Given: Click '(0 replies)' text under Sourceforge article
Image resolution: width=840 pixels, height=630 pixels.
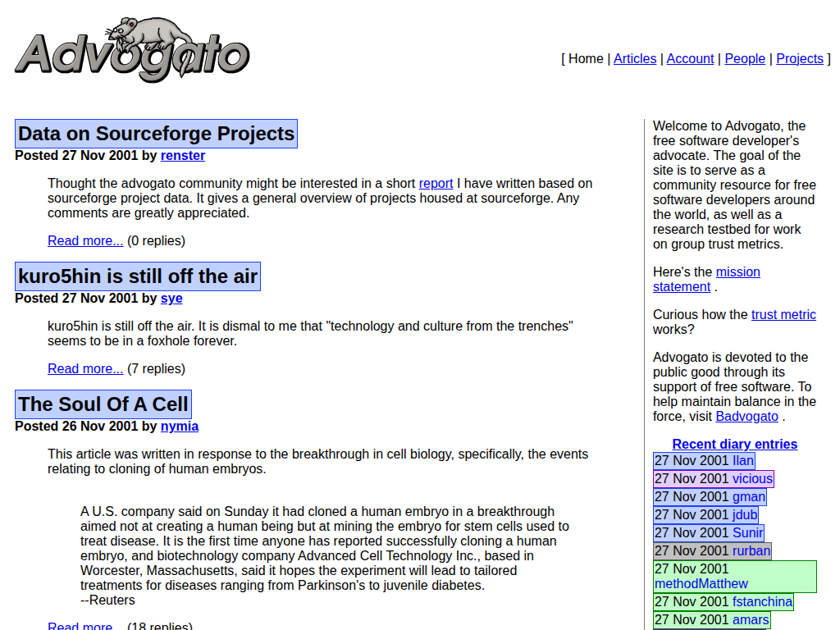Looking at the screenshot, I should 156,240.
